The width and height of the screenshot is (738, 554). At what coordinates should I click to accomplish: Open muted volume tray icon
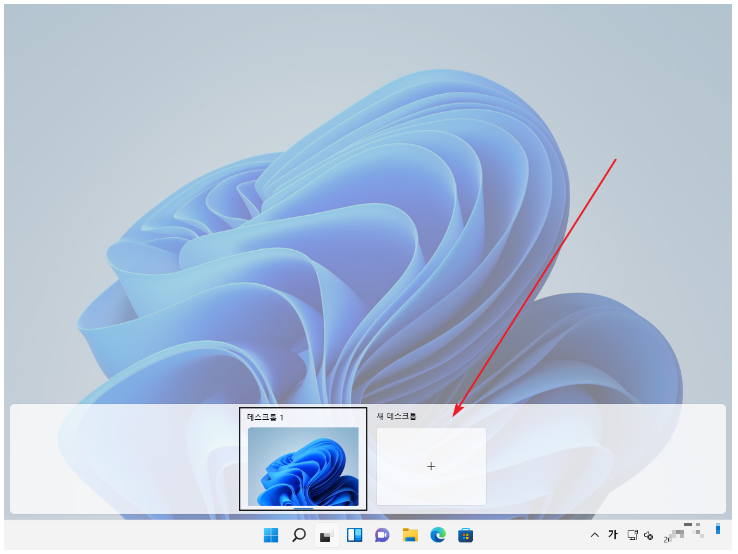click(649, 536)
